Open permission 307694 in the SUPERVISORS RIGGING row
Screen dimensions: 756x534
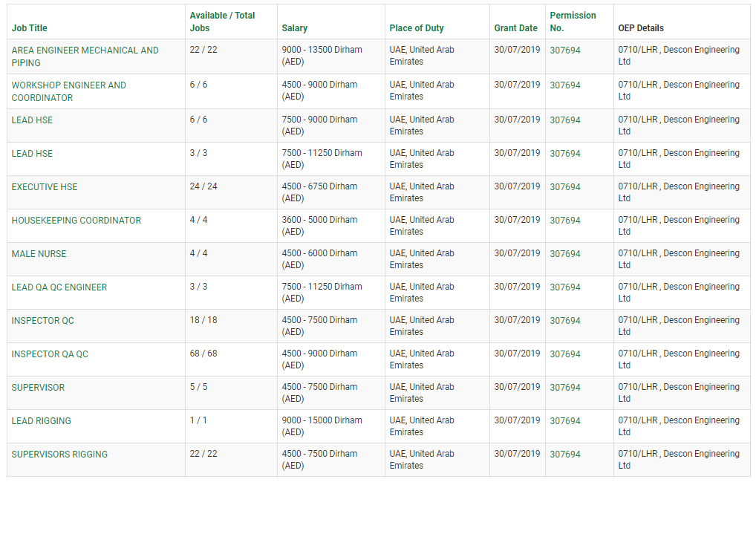pyautogui.click(x=565, y=455)
